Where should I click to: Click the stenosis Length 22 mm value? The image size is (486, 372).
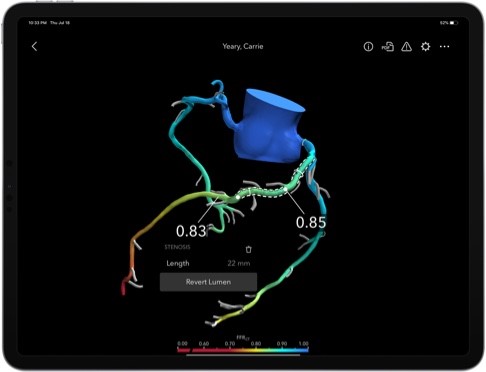[239, 263]
